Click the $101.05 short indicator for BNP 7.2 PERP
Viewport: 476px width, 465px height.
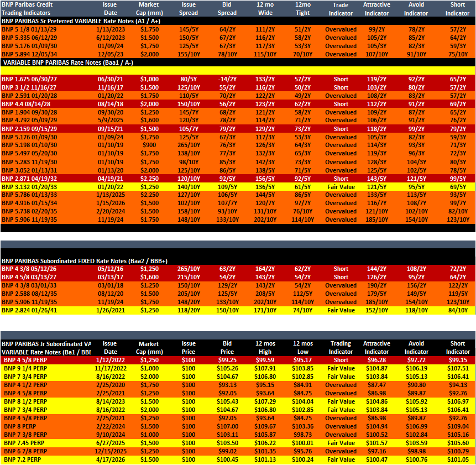click(458, 460)
